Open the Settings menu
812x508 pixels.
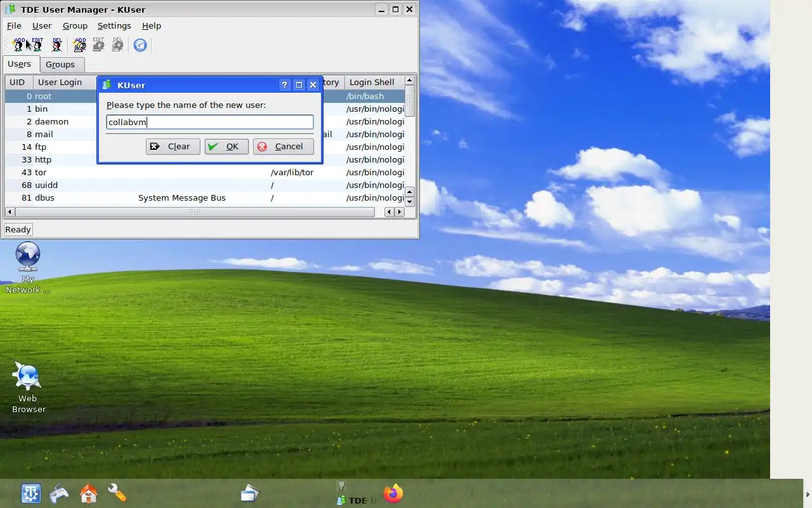tap(114, 25)
